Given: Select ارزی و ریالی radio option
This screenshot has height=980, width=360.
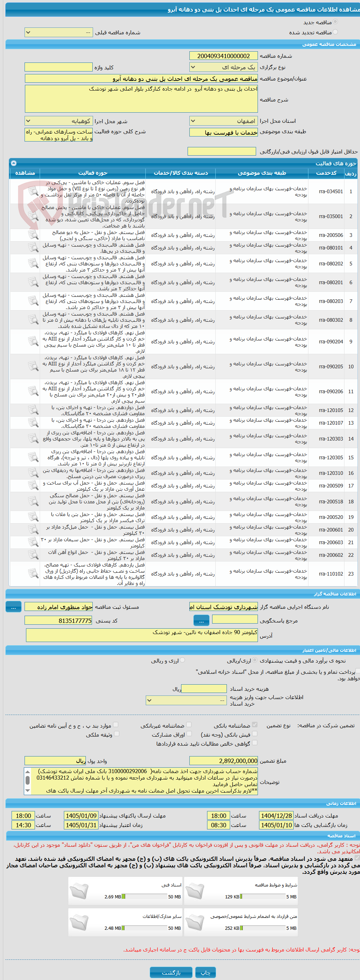Looking at the screenshot, I should [183, 660].
